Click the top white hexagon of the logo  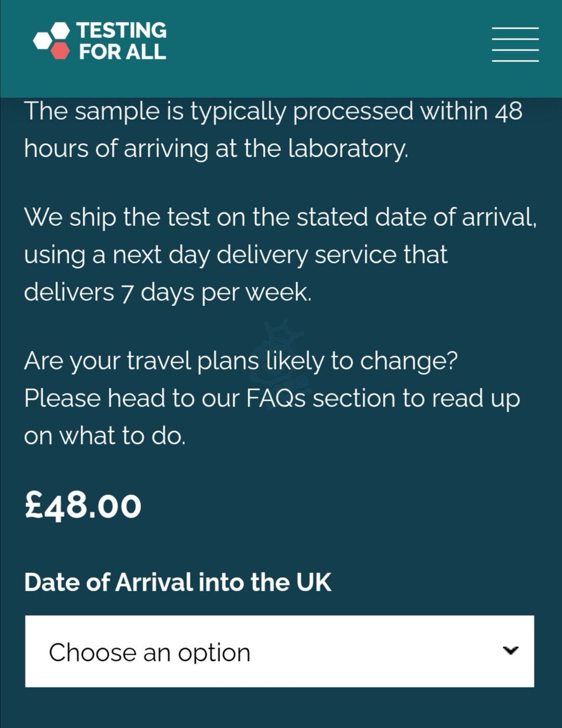click(60, 31)
